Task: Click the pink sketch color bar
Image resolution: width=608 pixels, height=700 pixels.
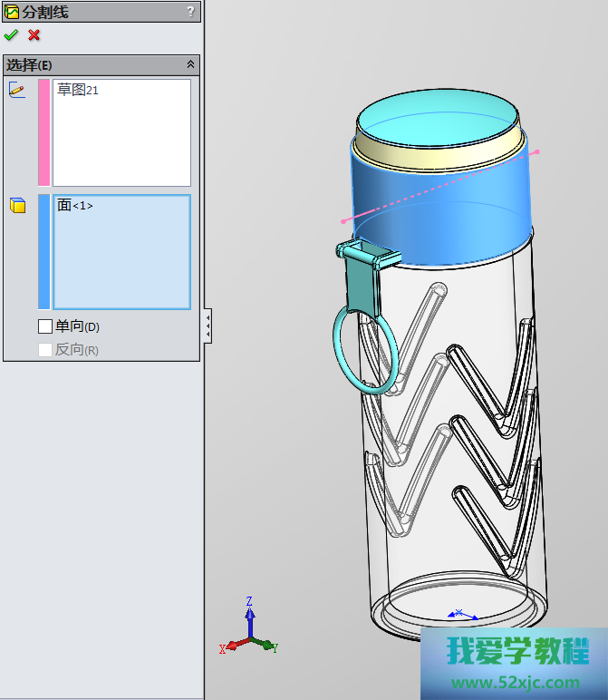Action: click(x=43, y=132)
